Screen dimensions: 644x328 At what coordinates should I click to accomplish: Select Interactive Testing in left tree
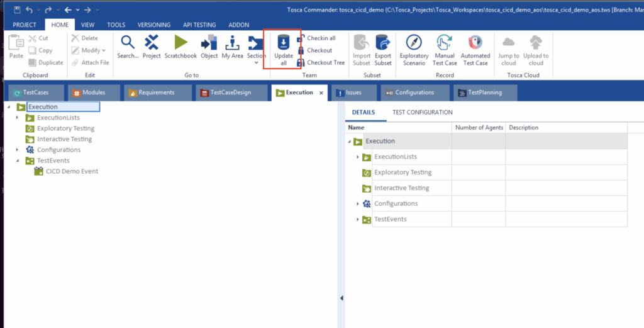(65, 139)
